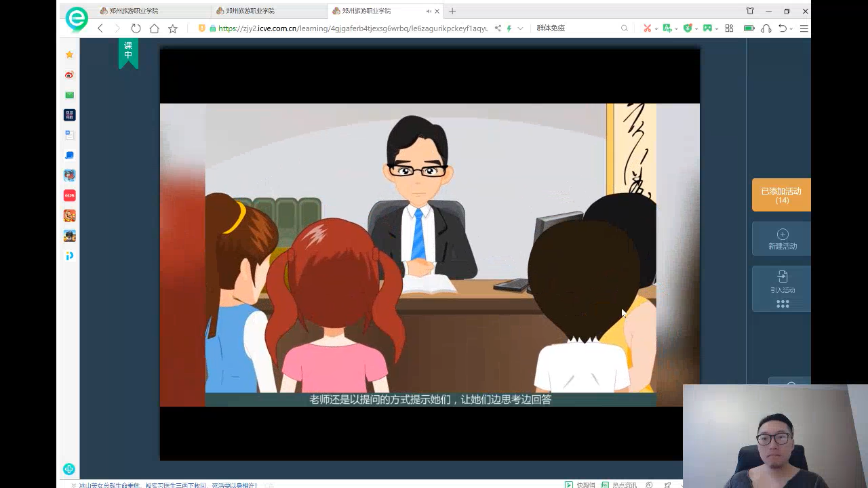Click the browser home button

tap(154, 28)
